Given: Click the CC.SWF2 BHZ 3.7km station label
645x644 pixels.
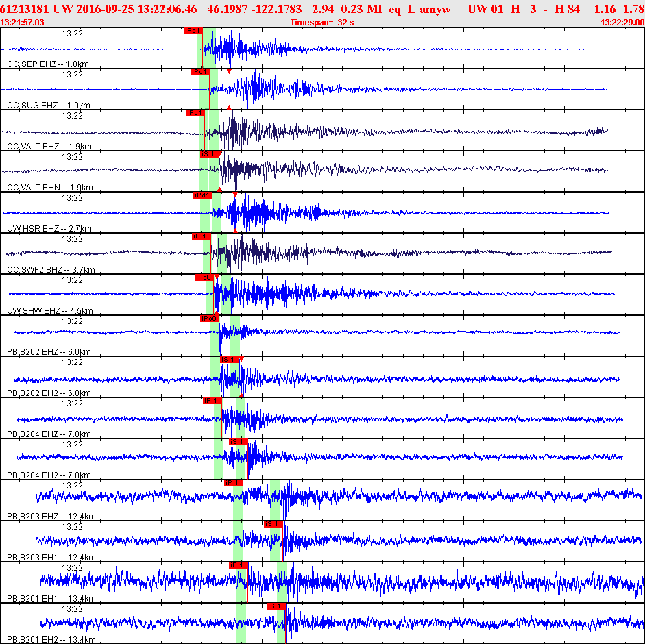Looking at the screenshot, I should tap(51, 270).
